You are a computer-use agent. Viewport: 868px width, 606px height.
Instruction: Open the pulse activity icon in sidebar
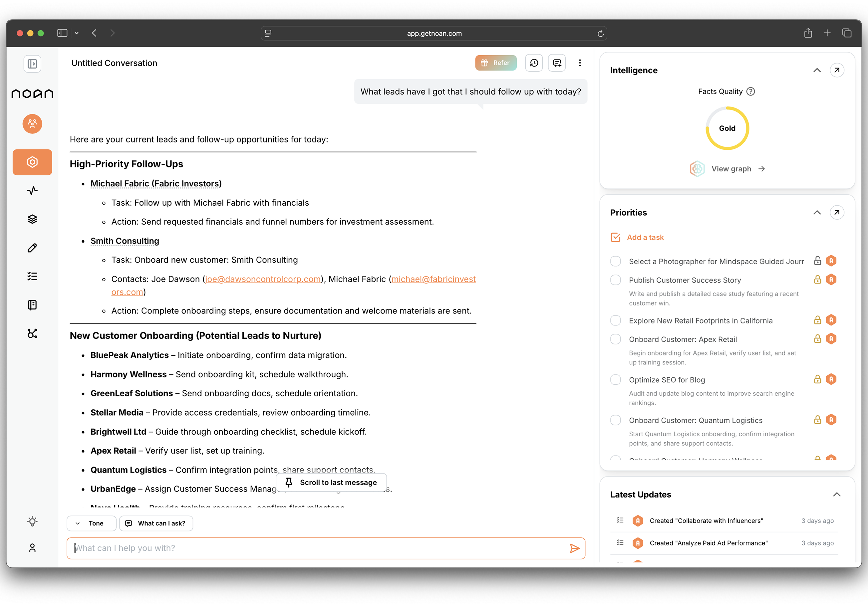[33, 190]
